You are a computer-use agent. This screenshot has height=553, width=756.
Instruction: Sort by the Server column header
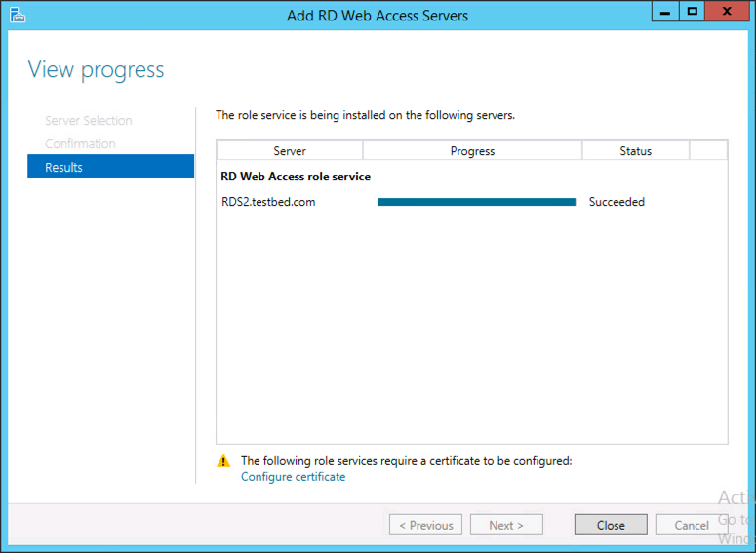click(x=290, y=151)
